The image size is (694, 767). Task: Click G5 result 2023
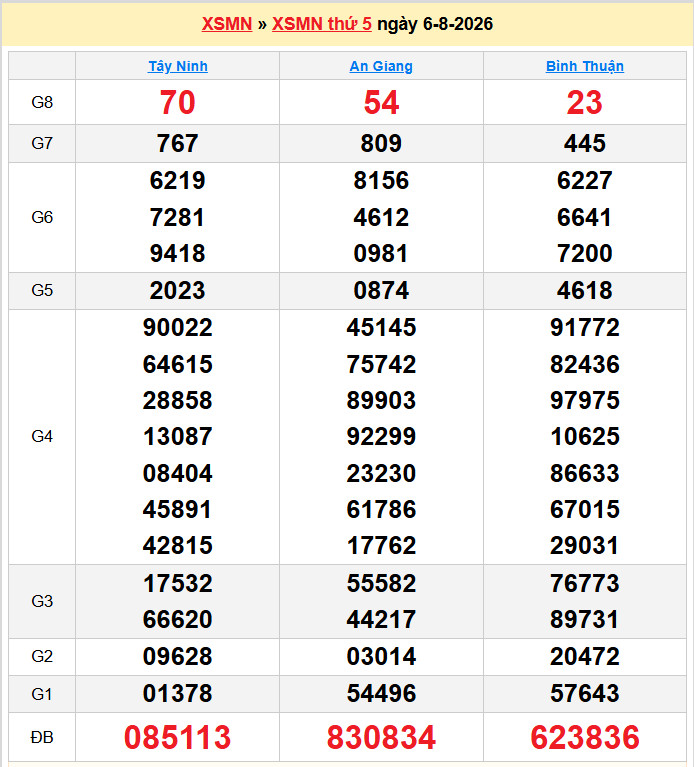pos(178,291)
